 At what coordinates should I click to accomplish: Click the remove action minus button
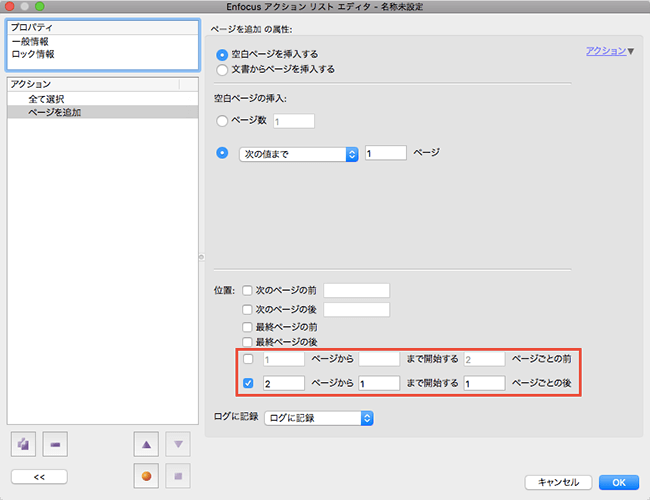click(55, 444)
